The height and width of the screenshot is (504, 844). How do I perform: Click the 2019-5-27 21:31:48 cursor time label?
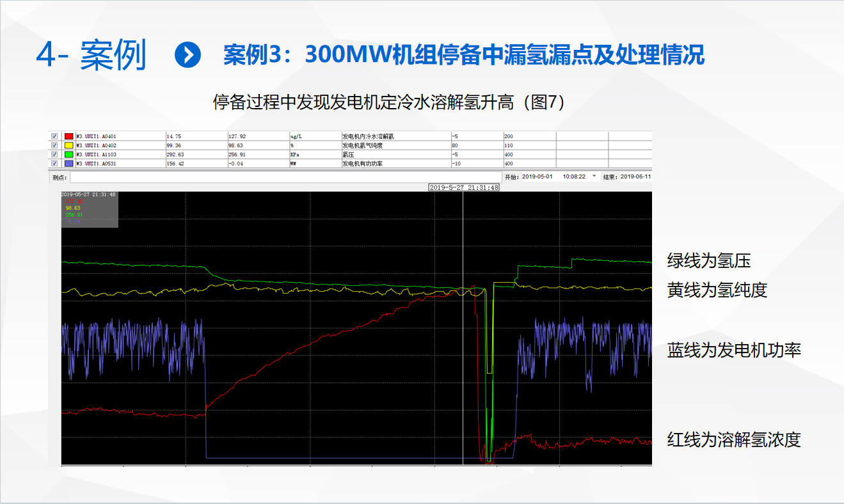point(464,187)
